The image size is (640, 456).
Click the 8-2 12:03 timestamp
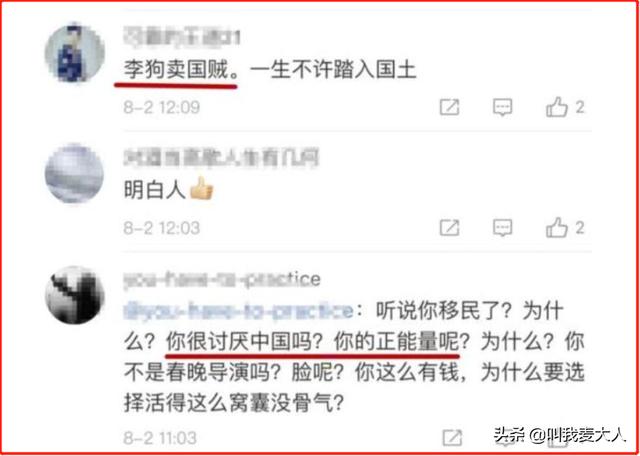162,228
